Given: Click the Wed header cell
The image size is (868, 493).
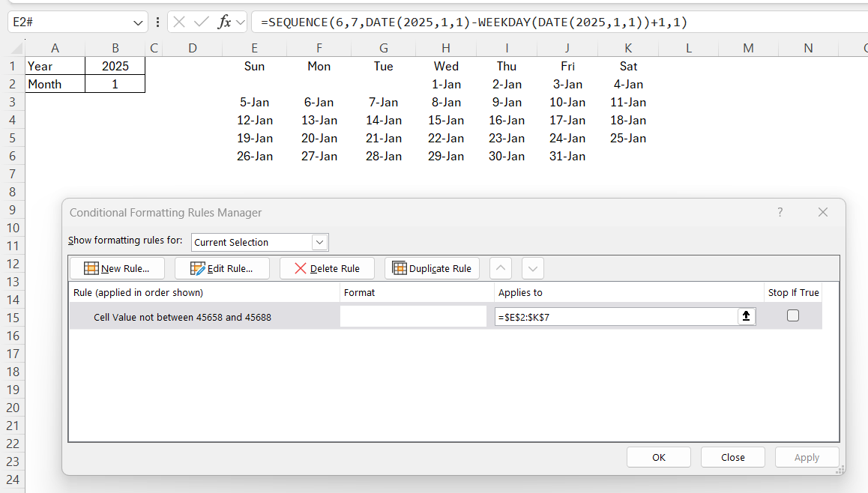Looking at the screenshot, I should [x=446, y=66].
